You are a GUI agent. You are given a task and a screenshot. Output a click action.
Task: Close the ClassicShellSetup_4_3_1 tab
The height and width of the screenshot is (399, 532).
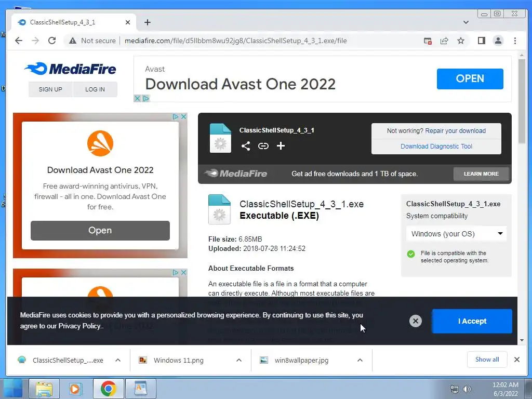128,22
